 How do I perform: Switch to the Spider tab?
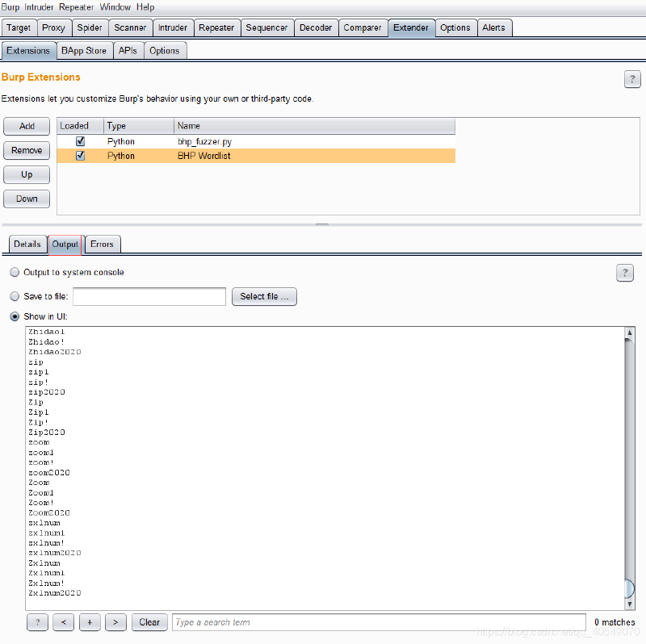[x=90, y=28]
